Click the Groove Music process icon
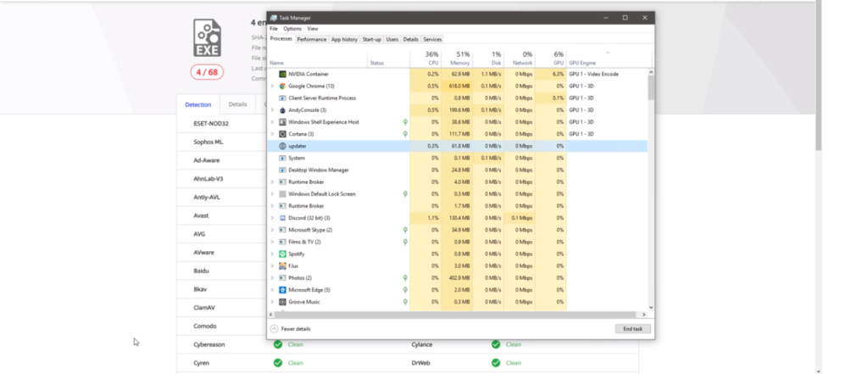The width and height of the screenshot is (868, 374). [282, 302]
